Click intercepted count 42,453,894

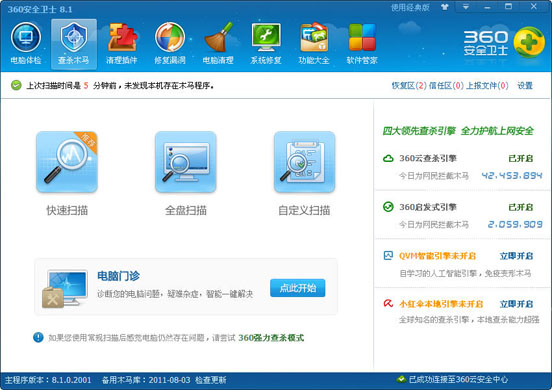512,175
